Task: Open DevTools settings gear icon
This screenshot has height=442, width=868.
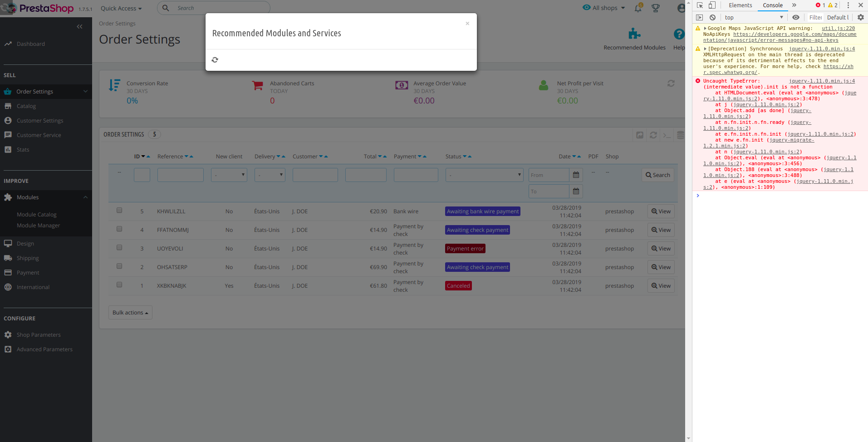Action: coord(861,17)
